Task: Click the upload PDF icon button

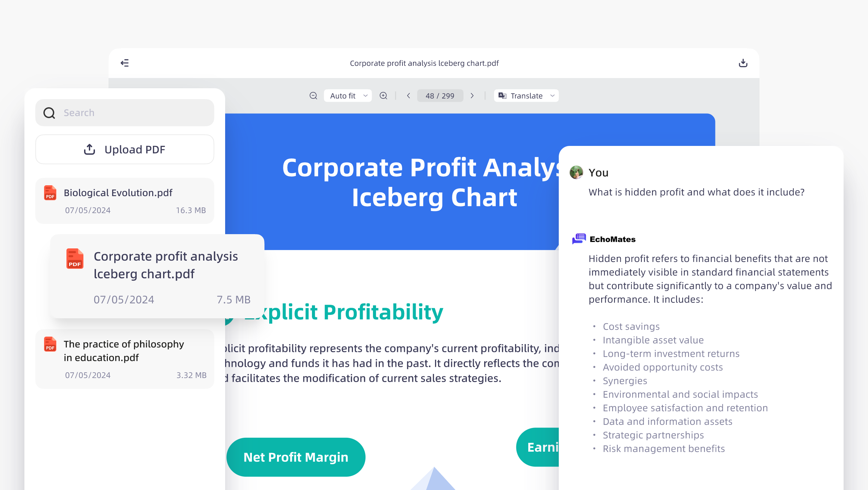Action: pyautogui.click(x=90, y=149)
